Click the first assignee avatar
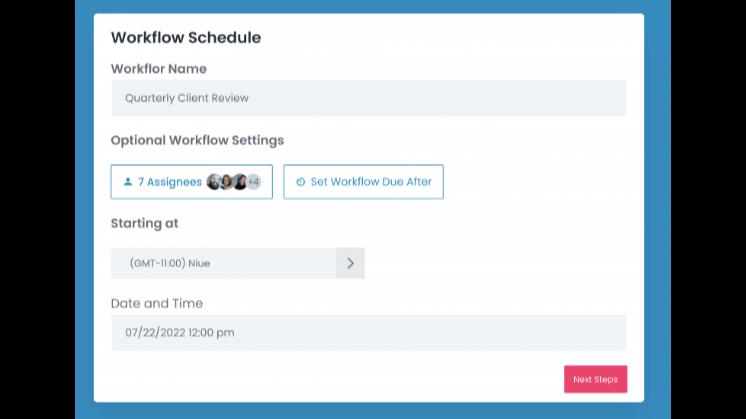 tap(214, 182)
